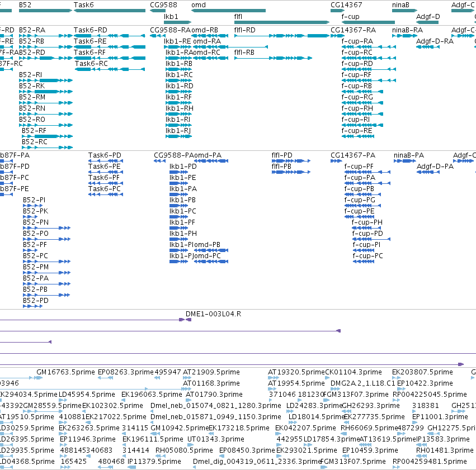476x470 pixels.
Task: Select the omd-RA transcript label
Action: (x=207, y=41)
